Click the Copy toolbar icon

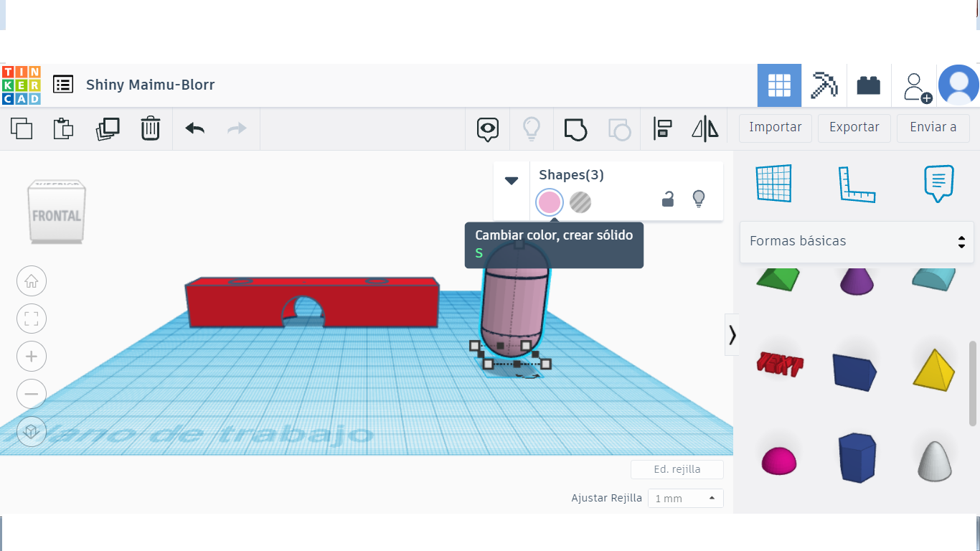click(x=22, y=129)
